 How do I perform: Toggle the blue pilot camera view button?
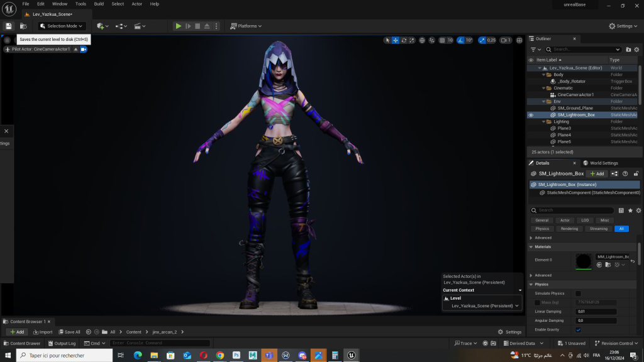point(84,49)
